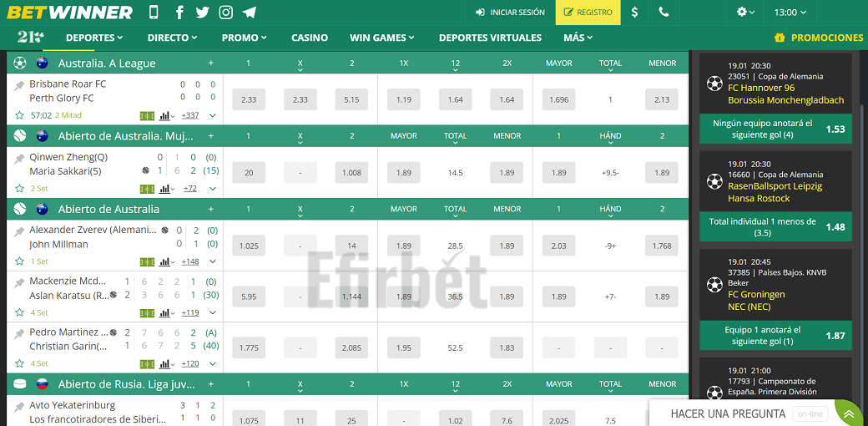Select odds 1.696 Mayor for Brisbane match
Image resolution: width=868 pixels, height=426 pixels.
pyautogui.click(x=558, y=99)
